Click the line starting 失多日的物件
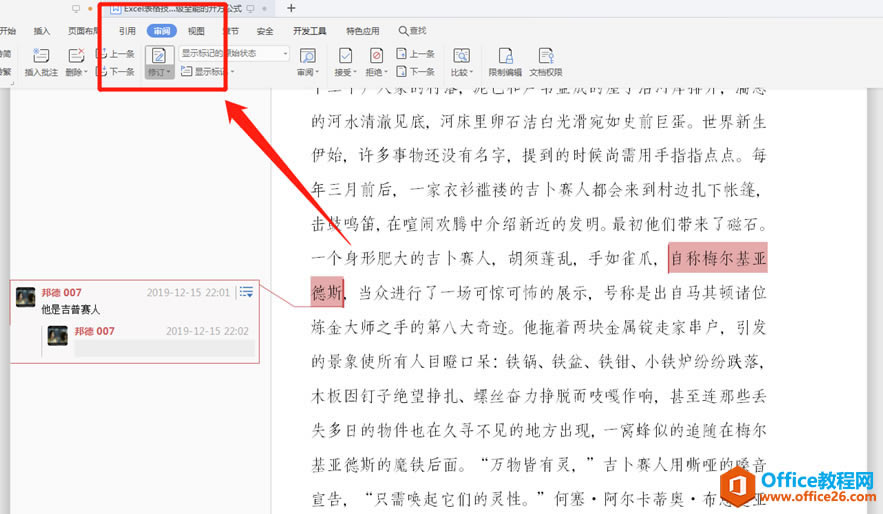 (539, 430)
